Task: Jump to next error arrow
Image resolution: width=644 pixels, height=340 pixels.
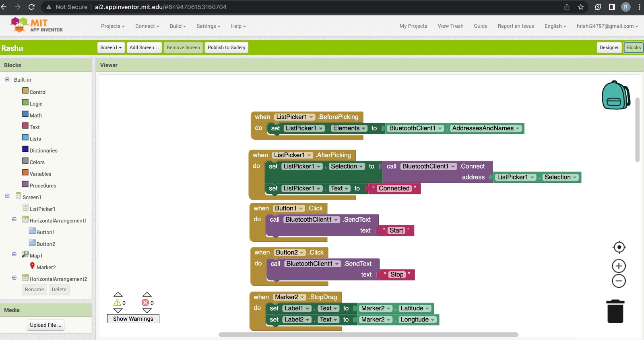Action: point(147,311)
